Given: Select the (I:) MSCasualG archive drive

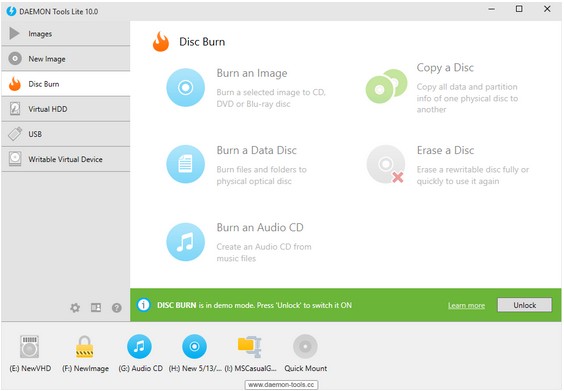Looking at the screenshot, I should point(250,346).
